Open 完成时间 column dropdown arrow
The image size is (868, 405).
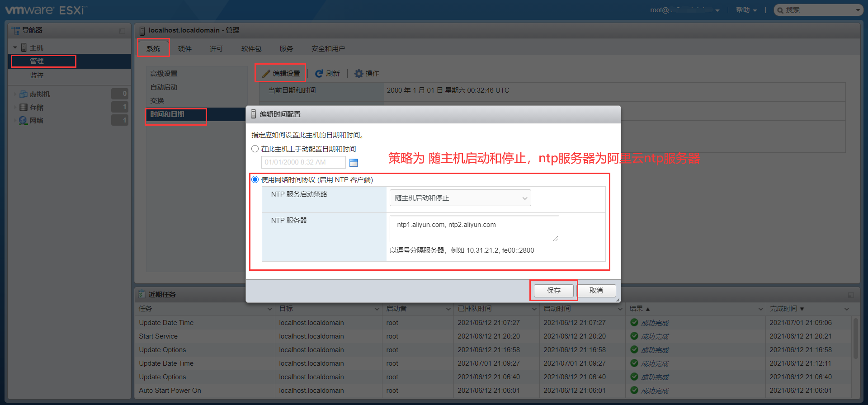click(847, 309)
